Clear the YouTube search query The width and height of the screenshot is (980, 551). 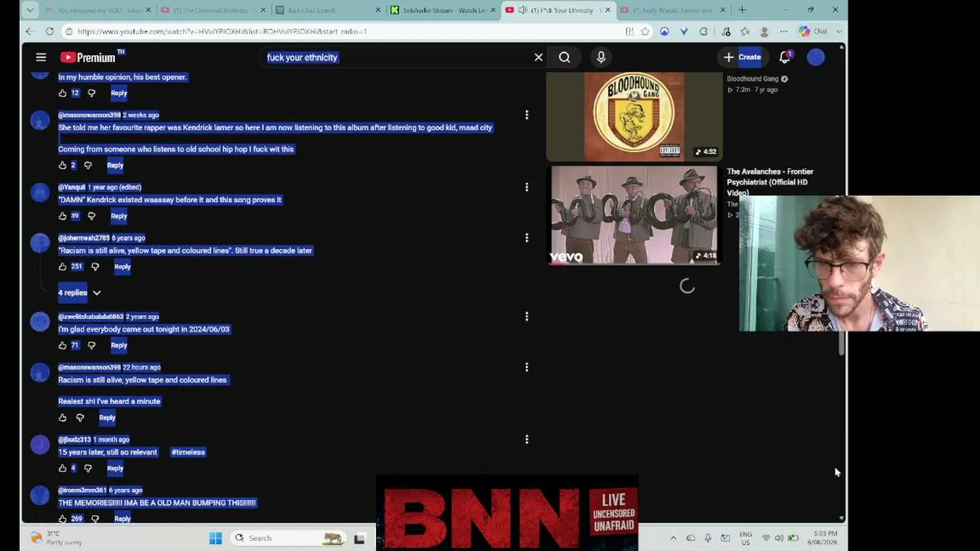click(x=538, y=57)
